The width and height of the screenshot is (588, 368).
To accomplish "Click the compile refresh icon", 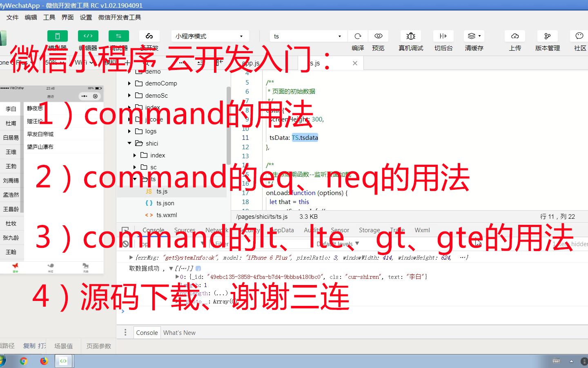I will [x=358, y=36].
